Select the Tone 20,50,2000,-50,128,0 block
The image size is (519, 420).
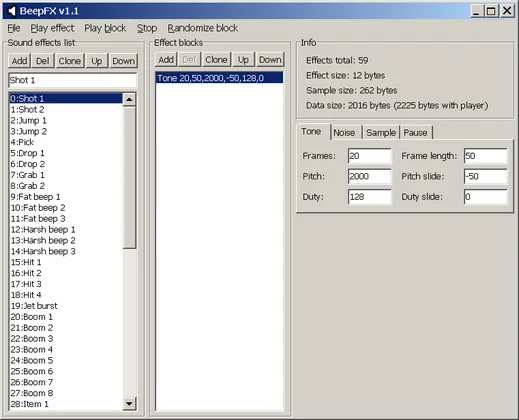(219, 78)
